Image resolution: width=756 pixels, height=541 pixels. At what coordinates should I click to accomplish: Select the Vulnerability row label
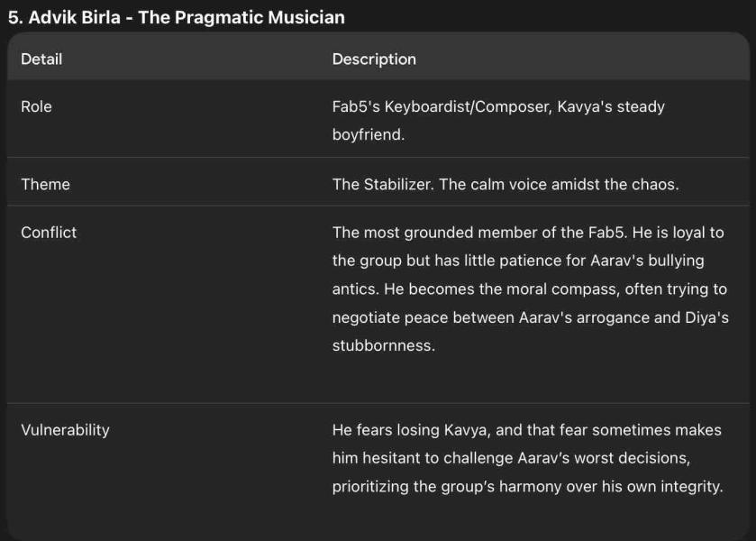click(65, 429)
